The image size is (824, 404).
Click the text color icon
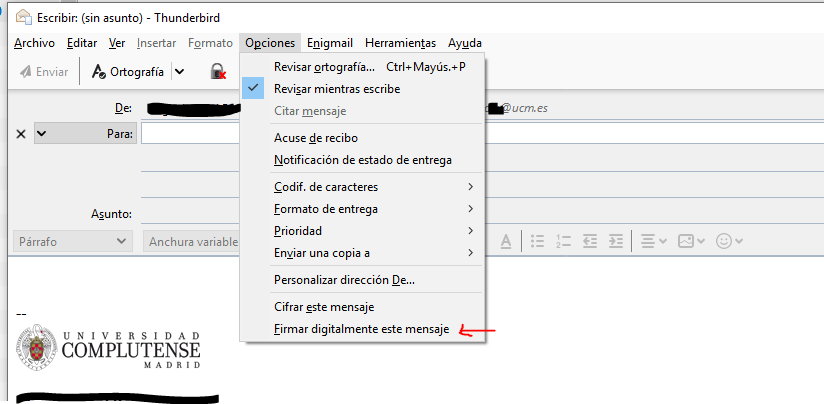coord(506,241)
